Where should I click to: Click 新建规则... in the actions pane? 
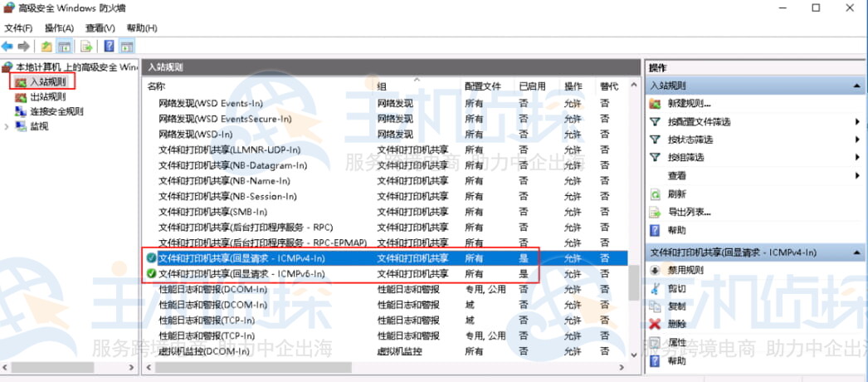tap(690, 104)
